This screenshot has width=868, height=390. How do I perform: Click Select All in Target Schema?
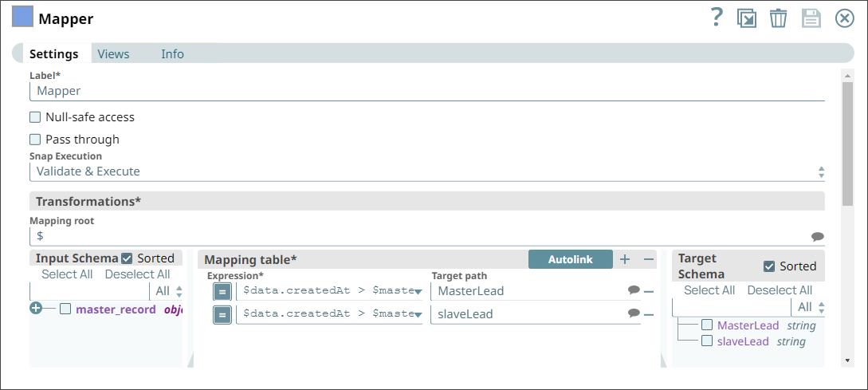pos(709,290)
